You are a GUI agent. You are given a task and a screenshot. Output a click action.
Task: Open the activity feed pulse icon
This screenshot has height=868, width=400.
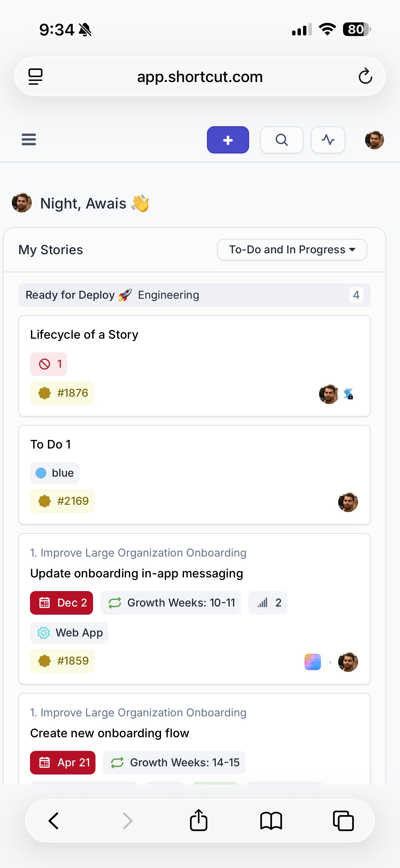pos(328,140)
